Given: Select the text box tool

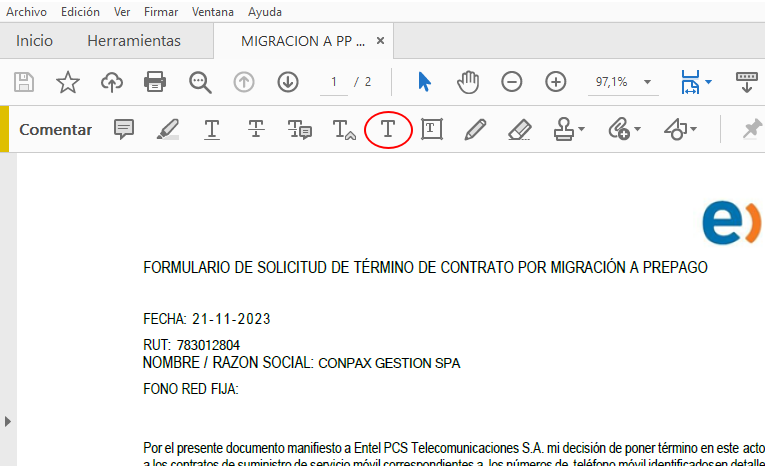Looking at the screenshot, I should click(432, 129).
